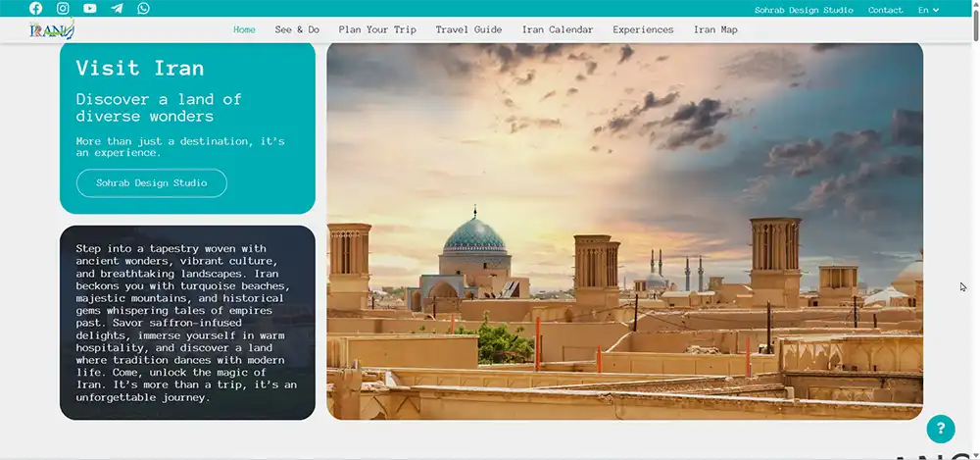This screenshot has height=460, width=980.
Task: Click the Instagram icon in top bar
Action: coord(63,9)
